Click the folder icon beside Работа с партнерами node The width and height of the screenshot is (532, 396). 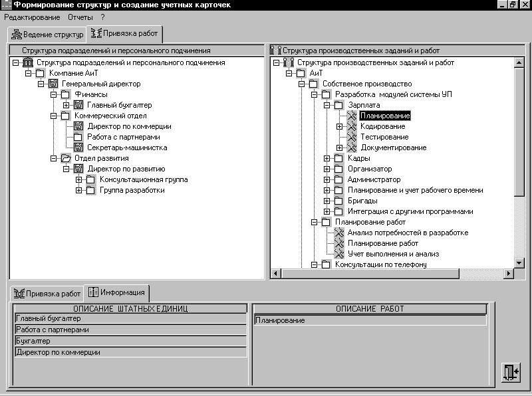coord(78,137)
